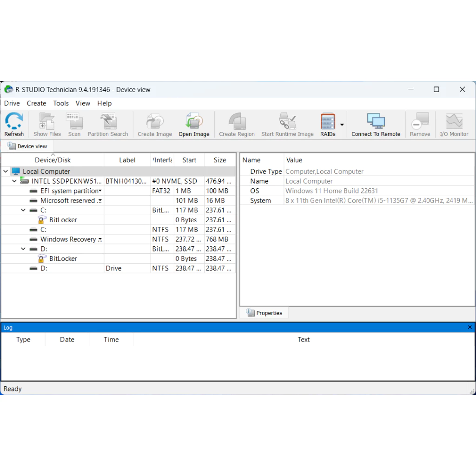Collapse the BitLocker C: partition node

[x=23, y=210]
